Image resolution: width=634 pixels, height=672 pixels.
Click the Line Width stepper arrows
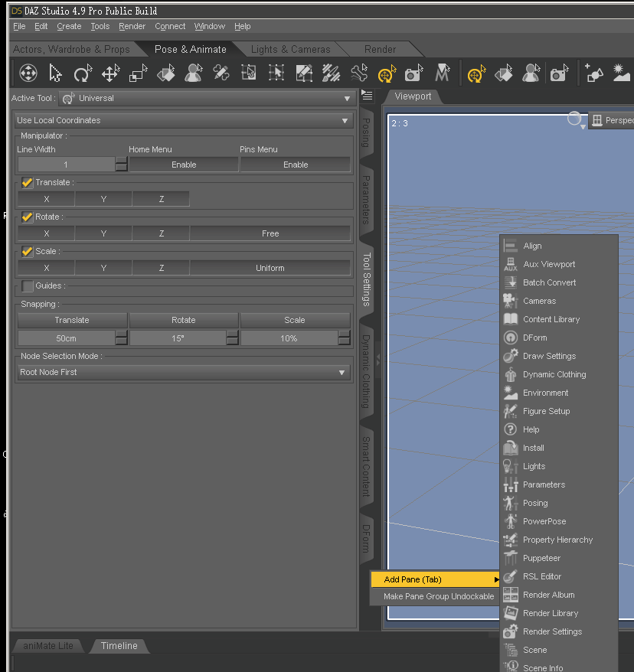coord(121,165)
